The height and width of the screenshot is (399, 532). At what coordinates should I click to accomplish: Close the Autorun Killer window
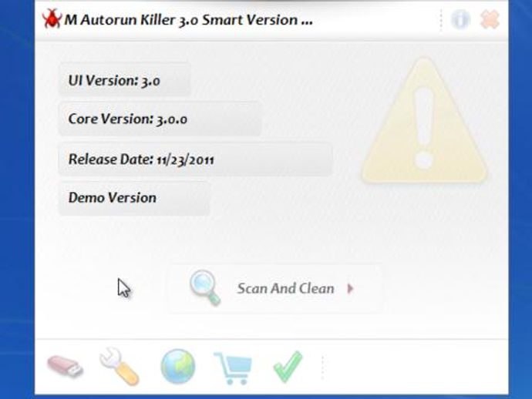490,19
